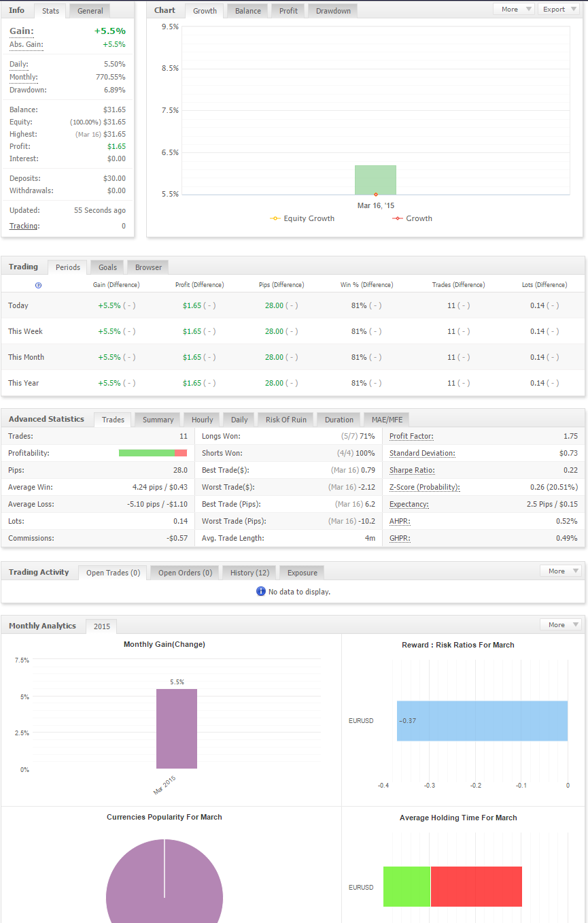The image size is (588, 923).
Task: Click the Worst Trade($) -2.12 value
Action: click(366, 487)
